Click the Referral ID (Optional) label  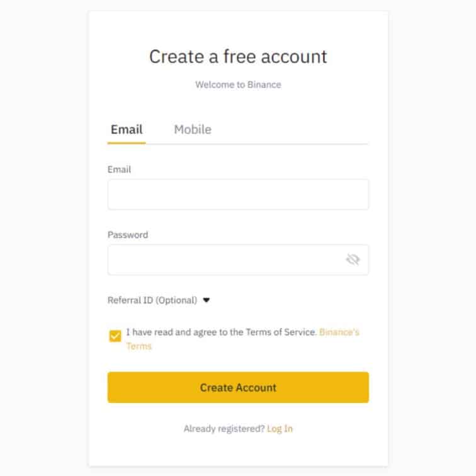pos(152,300)
